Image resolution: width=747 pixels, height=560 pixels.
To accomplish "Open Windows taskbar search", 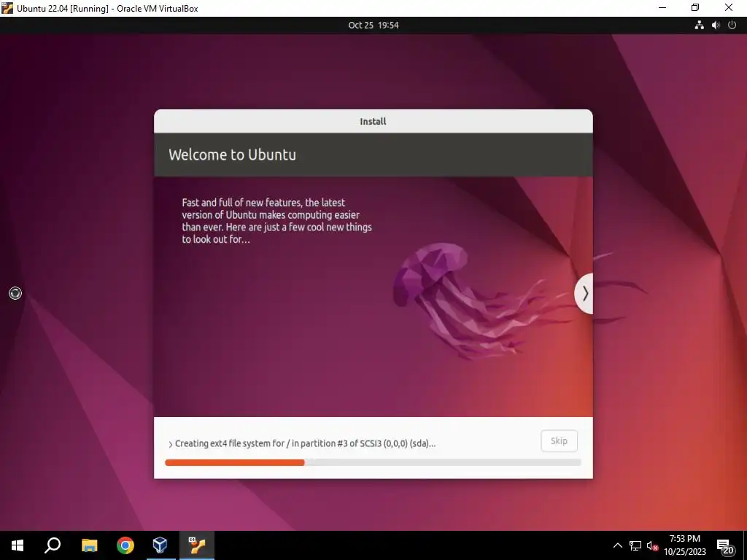I will point(53,545).
